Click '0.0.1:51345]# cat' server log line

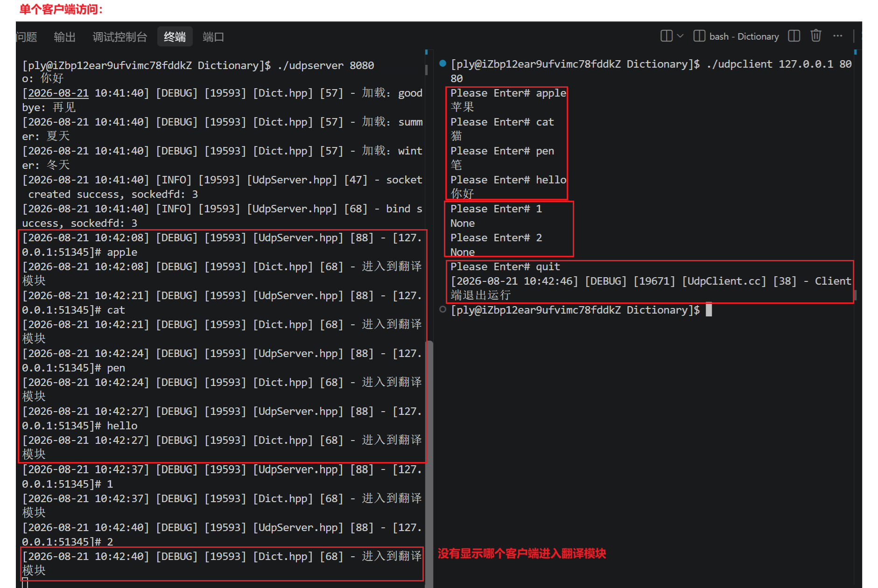click(x=74, y=310)
